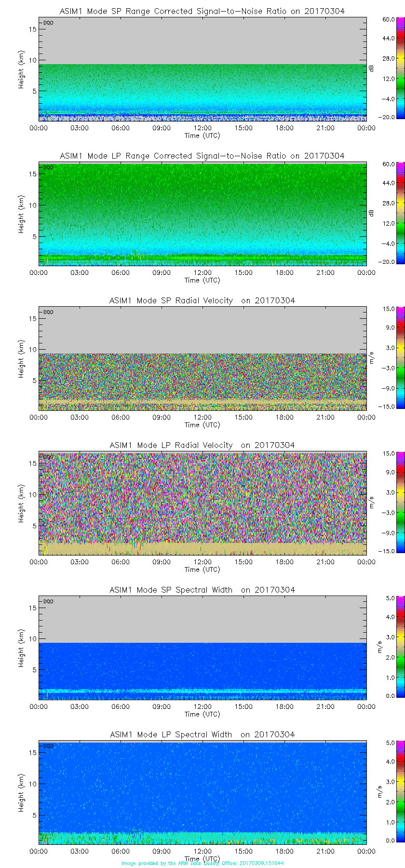
Task: Click the Mode SP Radial Velocity title
Action: tap(202, 300)
